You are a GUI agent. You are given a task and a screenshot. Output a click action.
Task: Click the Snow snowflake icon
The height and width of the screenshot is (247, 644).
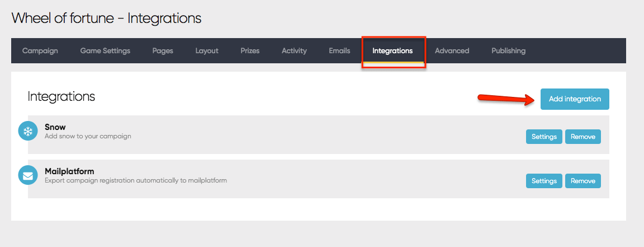(28, 131)
